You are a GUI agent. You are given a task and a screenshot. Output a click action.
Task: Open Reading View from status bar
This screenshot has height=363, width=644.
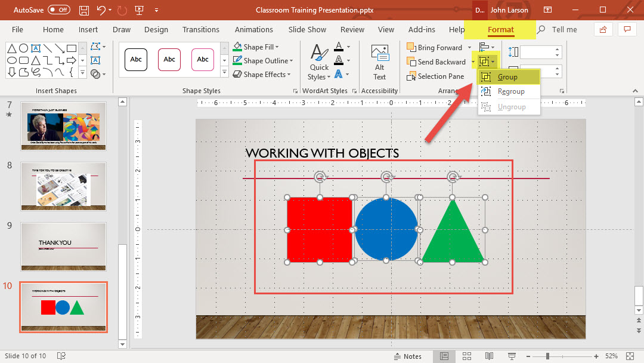pyautogui.click(x=488, y=356)
